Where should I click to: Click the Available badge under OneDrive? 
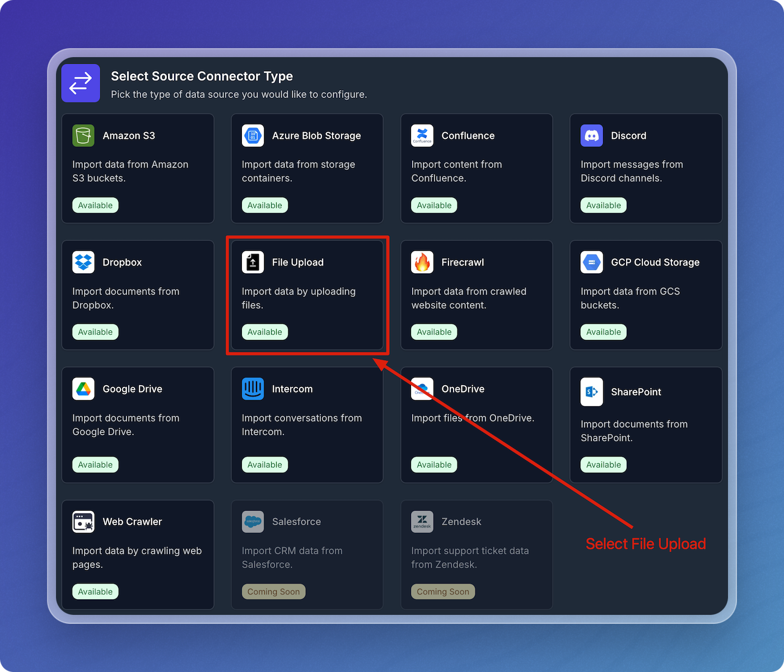pos(434,465)
